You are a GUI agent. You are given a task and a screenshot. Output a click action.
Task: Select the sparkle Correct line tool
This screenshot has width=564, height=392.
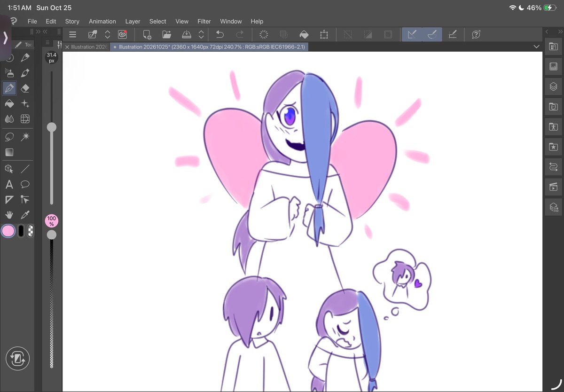click(25, 103)
